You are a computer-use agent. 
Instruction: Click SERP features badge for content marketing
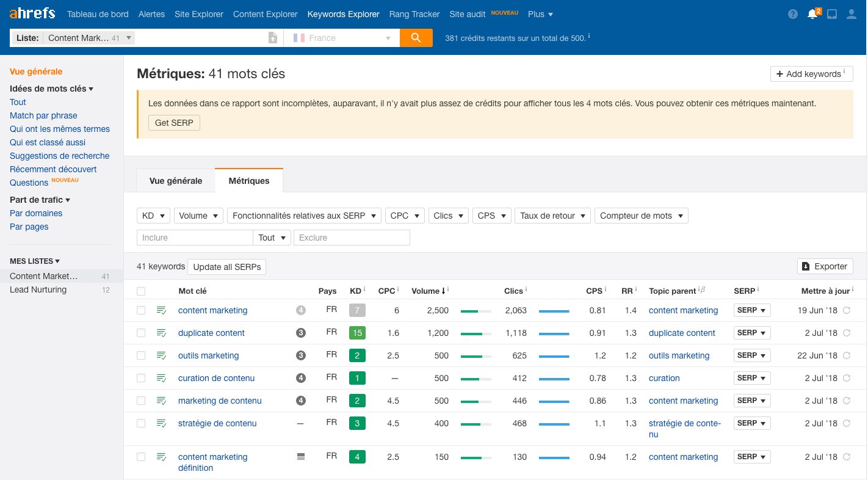point(300,310)
